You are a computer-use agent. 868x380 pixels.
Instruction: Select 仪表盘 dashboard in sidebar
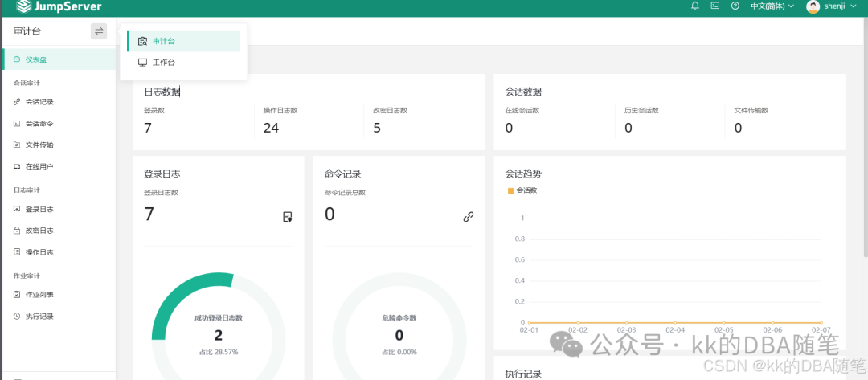click(x=58, y=59)
